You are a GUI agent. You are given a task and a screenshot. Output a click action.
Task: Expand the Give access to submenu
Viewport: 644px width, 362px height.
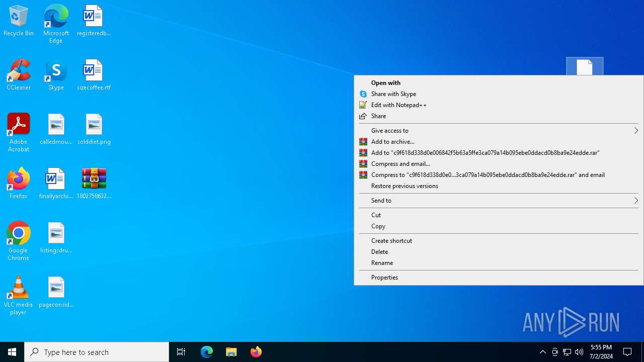coord(499,131)
